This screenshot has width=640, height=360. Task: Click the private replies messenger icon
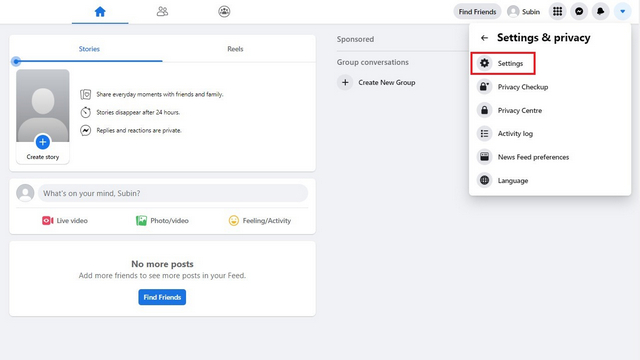coord(85,131)
